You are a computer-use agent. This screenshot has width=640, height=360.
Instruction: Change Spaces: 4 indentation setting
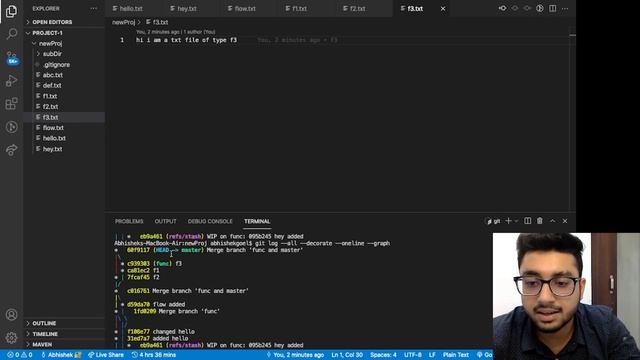tap(383, 355)
